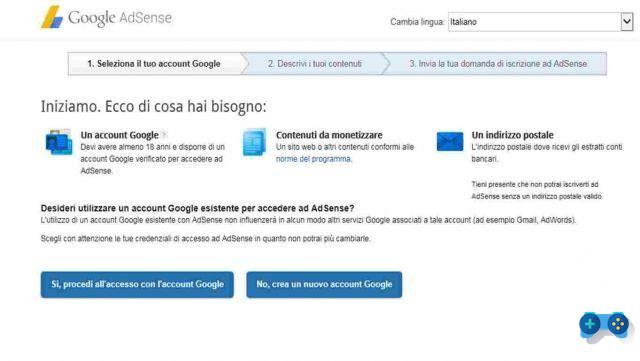Select step 2 Descrivi i tuoi contenuti

tap(315, 64)
